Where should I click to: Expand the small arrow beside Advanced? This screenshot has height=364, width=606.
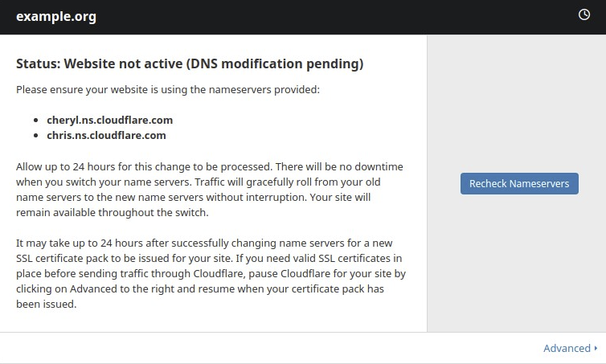(596, 348)
